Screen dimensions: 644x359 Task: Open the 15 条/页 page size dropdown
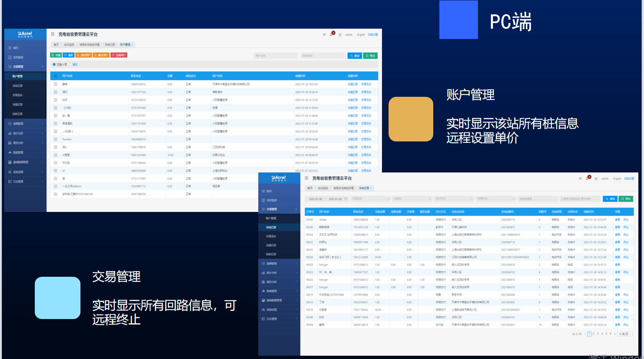624,334
